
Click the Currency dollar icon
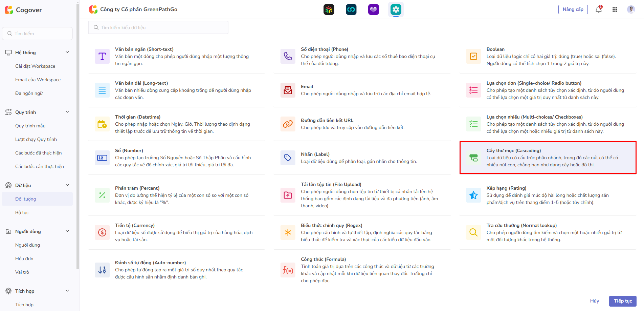coord(102,232)
